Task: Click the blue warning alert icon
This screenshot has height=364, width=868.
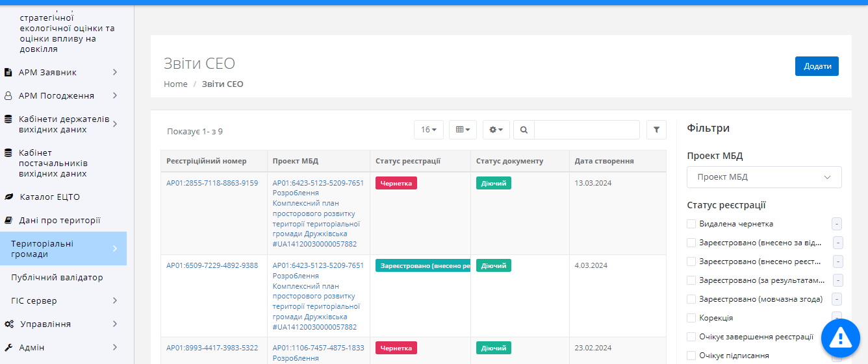Action: (840, 337)
